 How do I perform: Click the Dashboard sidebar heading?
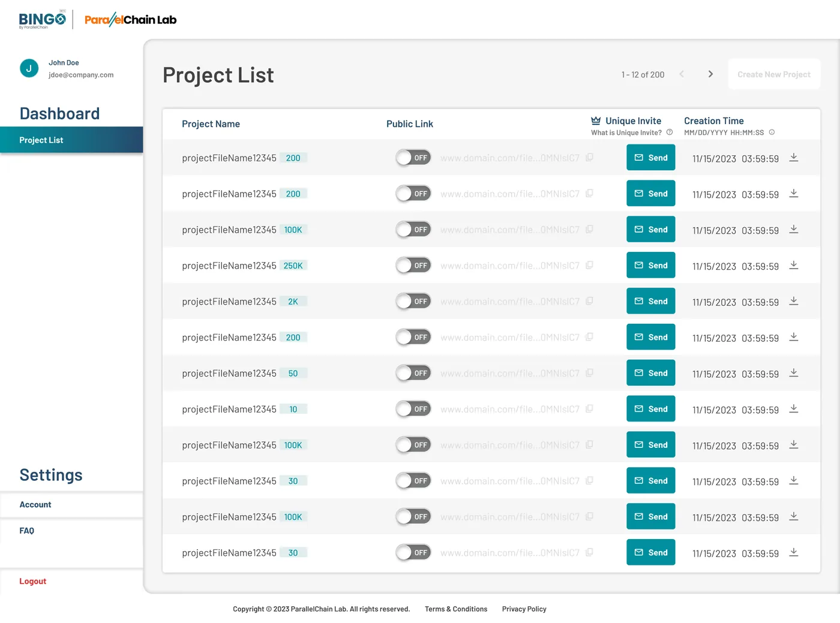59,113
